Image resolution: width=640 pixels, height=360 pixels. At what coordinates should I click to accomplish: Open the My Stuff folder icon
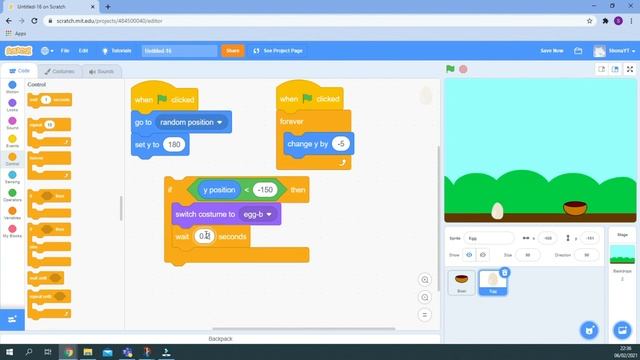click(578, 51)
